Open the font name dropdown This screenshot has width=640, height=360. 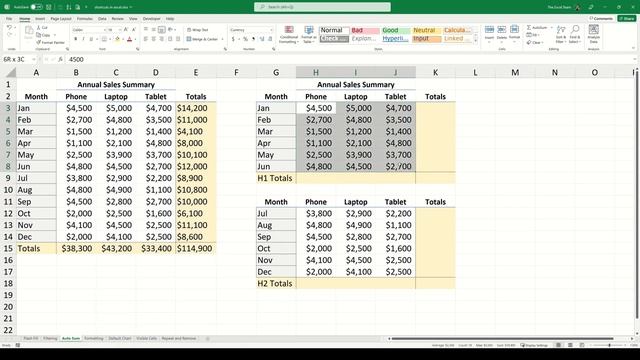(104, 30)
